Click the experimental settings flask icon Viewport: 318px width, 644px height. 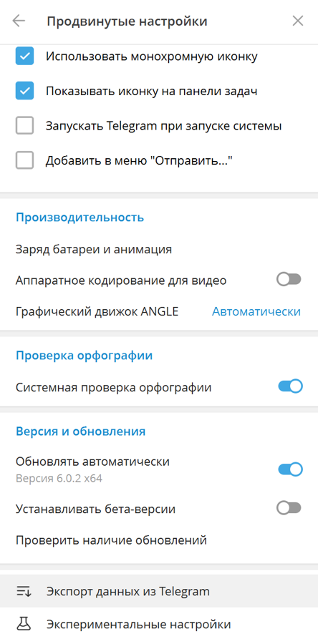pos(21,625)
